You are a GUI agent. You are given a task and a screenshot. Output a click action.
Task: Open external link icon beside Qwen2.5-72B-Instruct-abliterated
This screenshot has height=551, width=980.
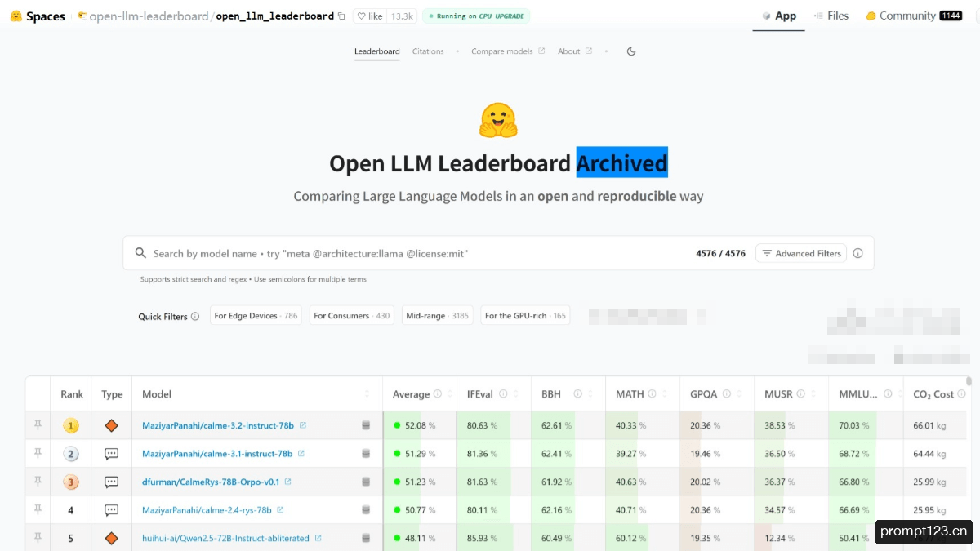(318, 538)
